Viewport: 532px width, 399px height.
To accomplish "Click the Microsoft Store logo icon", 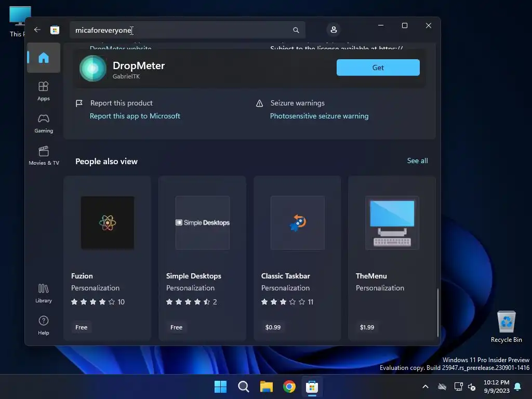I will click(x=55, y=30).
